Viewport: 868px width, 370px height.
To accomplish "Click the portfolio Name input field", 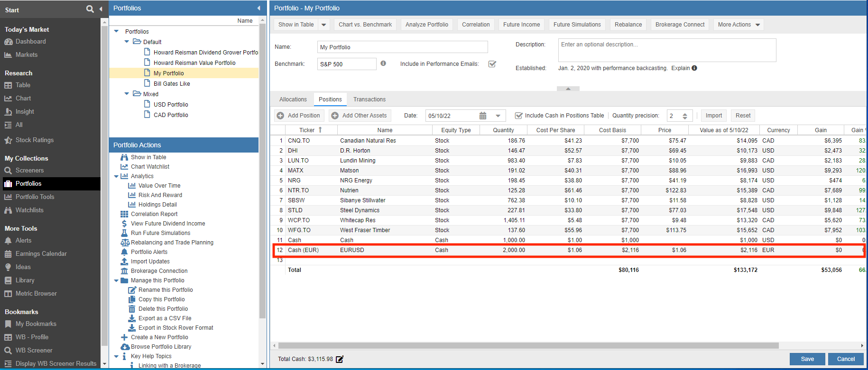I will click(x=402, y=47).
